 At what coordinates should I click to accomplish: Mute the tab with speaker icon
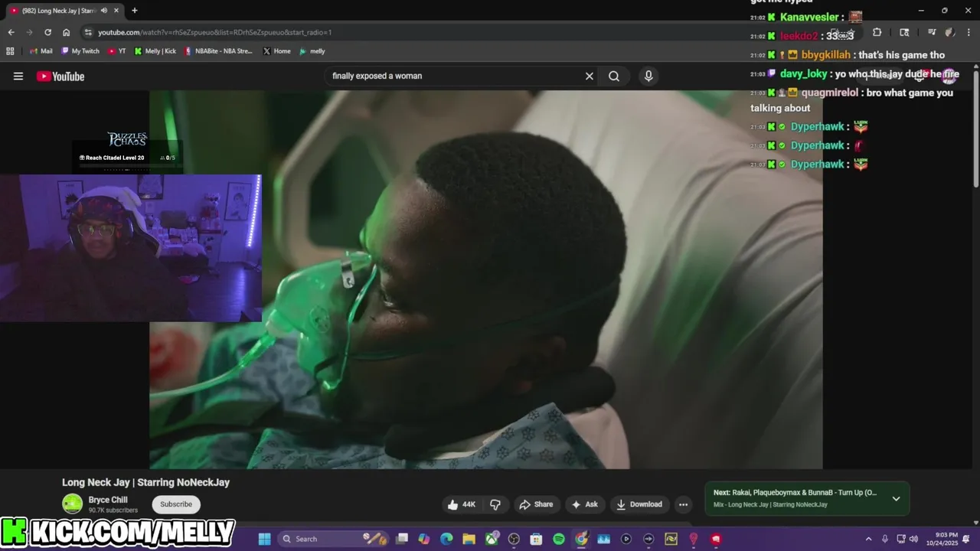pyautogui.click(x=104, y=11)
